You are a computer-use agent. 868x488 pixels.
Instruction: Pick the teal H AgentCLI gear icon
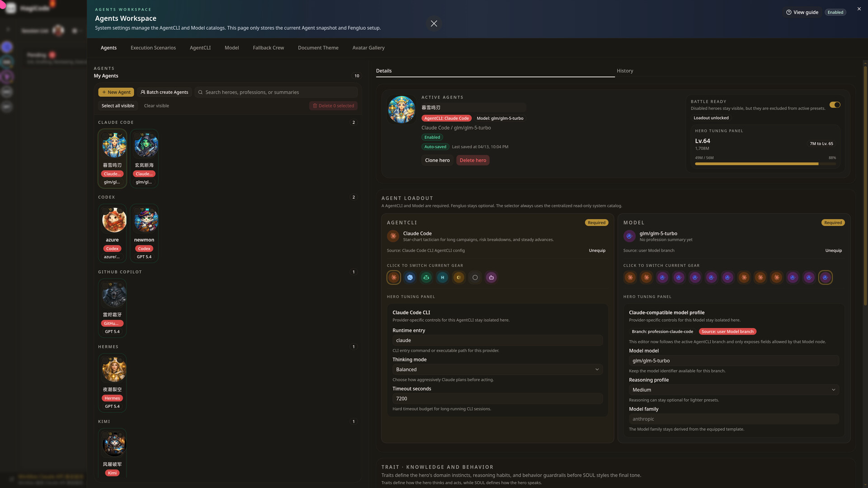[443, 277]
